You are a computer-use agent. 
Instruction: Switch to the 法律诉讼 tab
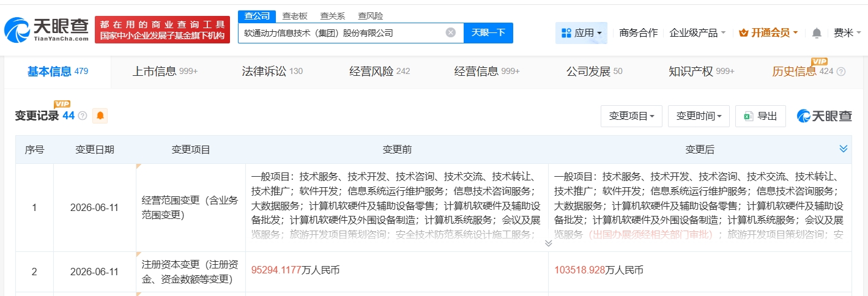(x=272, y=72)
